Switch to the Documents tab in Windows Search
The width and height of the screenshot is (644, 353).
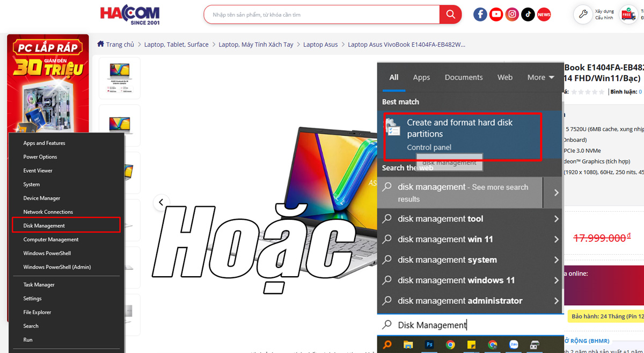point(463,77)
